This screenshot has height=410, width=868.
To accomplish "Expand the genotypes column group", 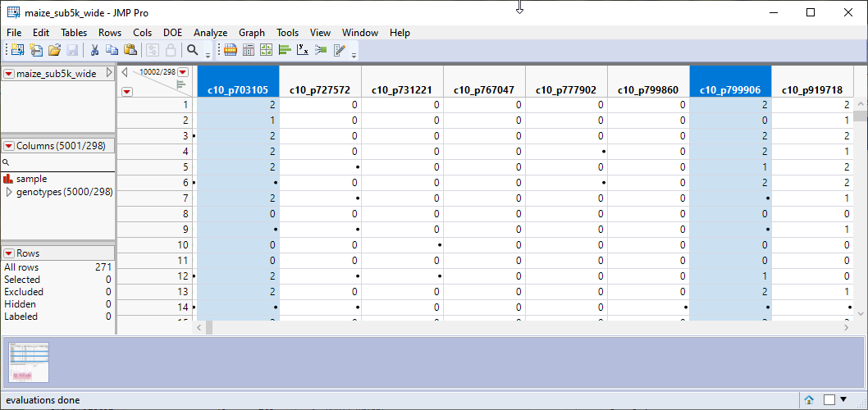I will (x=9, y=192).
